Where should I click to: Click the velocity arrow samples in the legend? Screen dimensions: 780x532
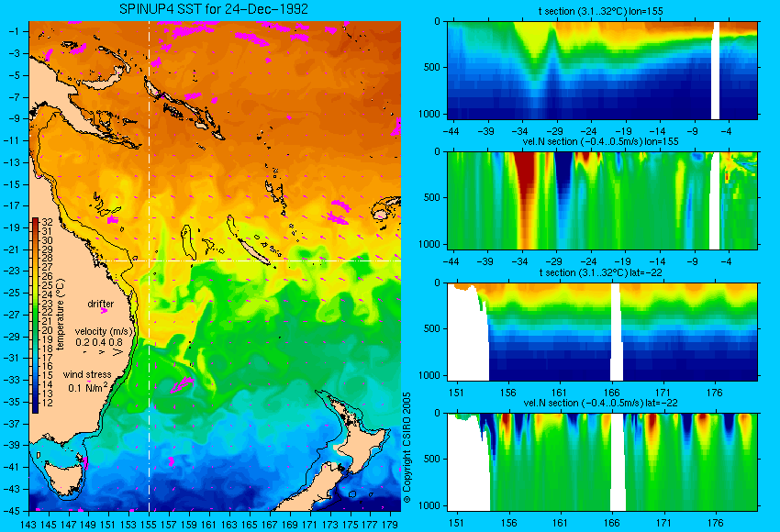point(104,352)
